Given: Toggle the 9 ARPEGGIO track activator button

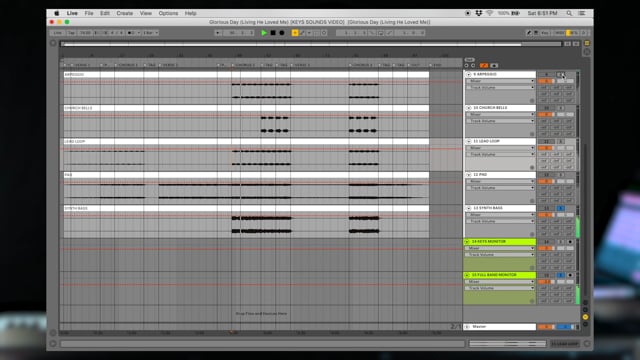Looking at the screenshot, I should [546, 74].
